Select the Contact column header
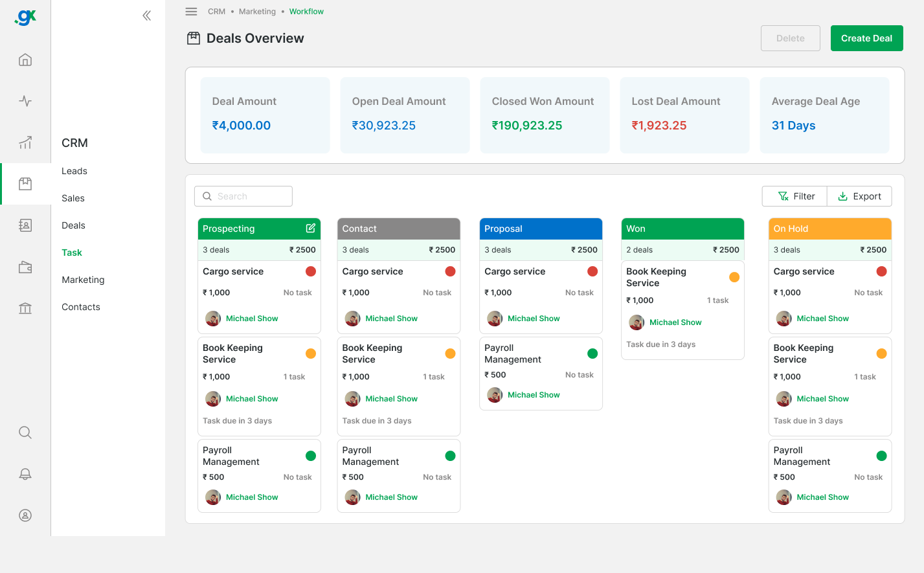The image size is (924, 573). point(399,229)
